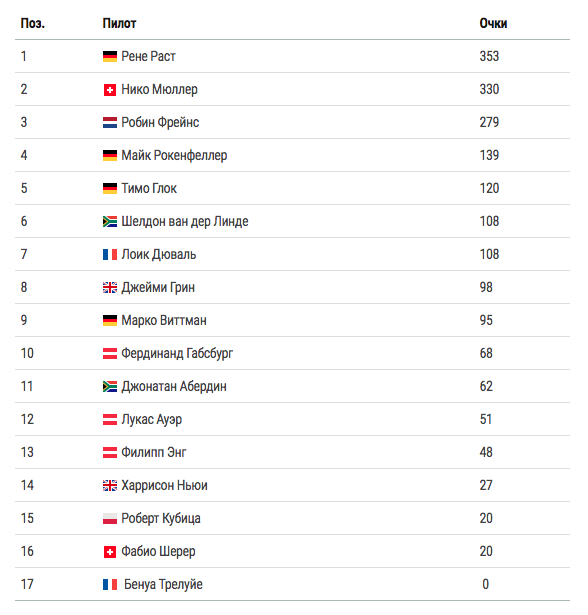Click the German flag beside Рене Раст
The image size is (588, 615).
(110, 56)
